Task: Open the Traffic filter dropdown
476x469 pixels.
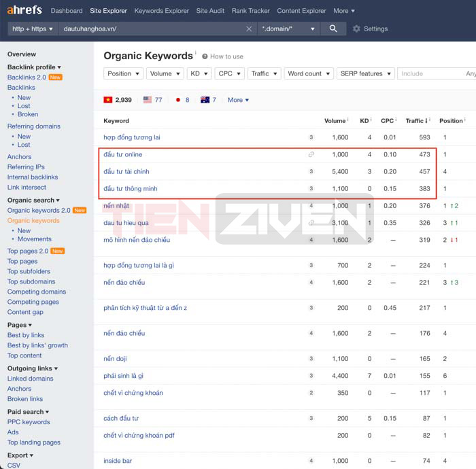Action: (x=264, y=73)
